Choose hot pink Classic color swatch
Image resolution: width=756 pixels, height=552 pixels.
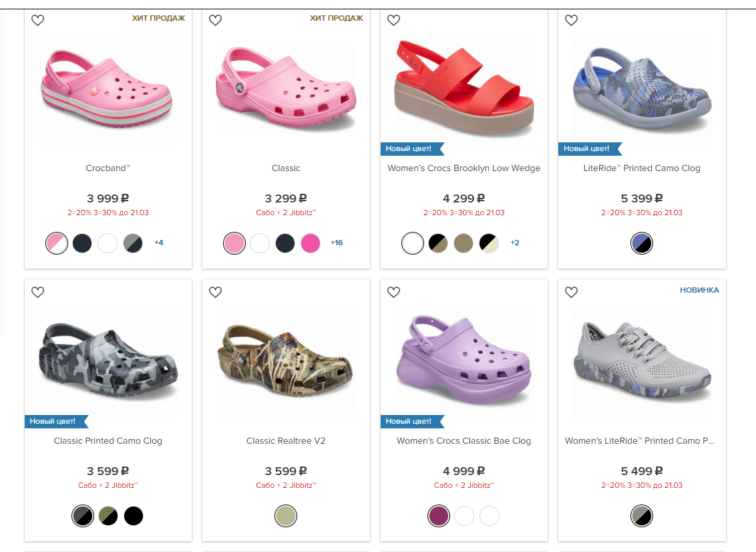click(x=311, y=243)
